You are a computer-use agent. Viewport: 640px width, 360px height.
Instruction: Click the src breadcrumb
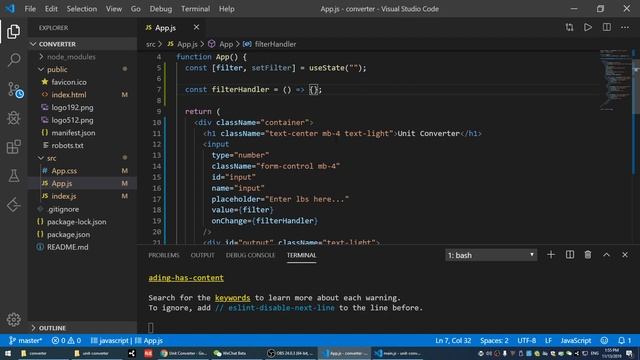tap(151, 44)
